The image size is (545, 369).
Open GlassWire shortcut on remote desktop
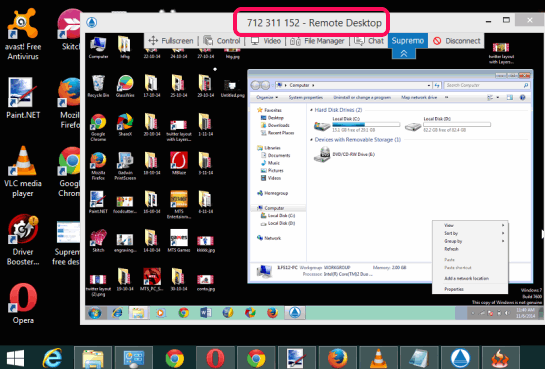coord(125,86)
